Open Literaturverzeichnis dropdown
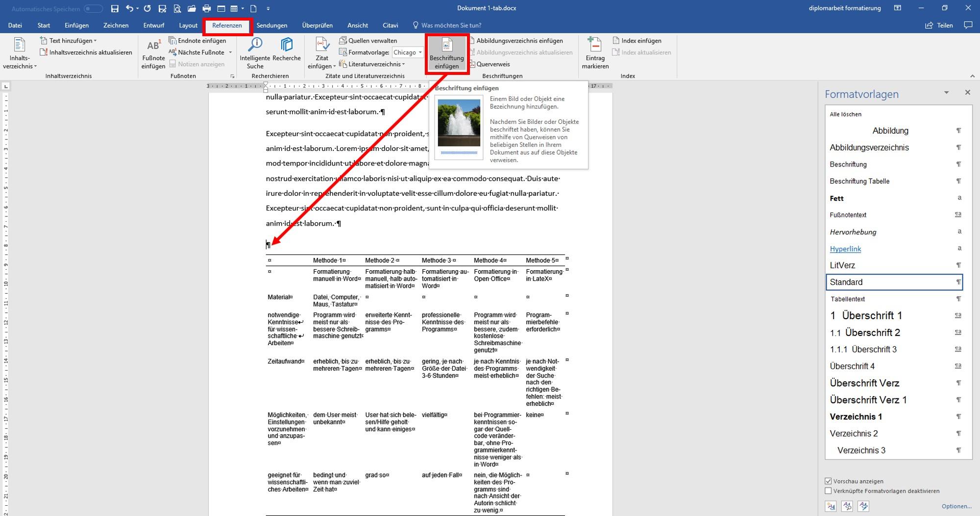The image size is (980, 516). pos(372,64)
